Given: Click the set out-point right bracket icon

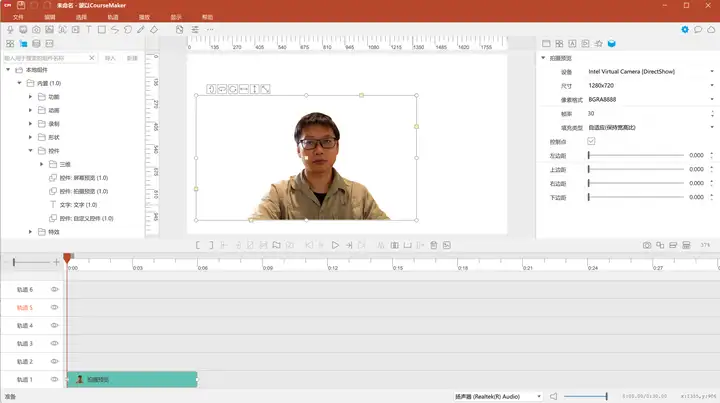Looking at the screenshot, I should click(x=211, y=245).
